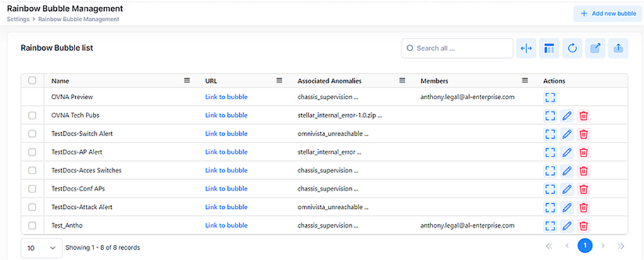Open the page size dropdown showing 10
Screen dimensions: 644x260
(42, 247)
